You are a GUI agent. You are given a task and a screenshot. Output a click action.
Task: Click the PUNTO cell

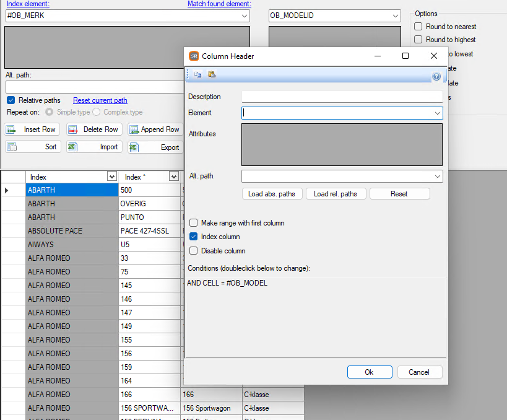coord(149,217)
